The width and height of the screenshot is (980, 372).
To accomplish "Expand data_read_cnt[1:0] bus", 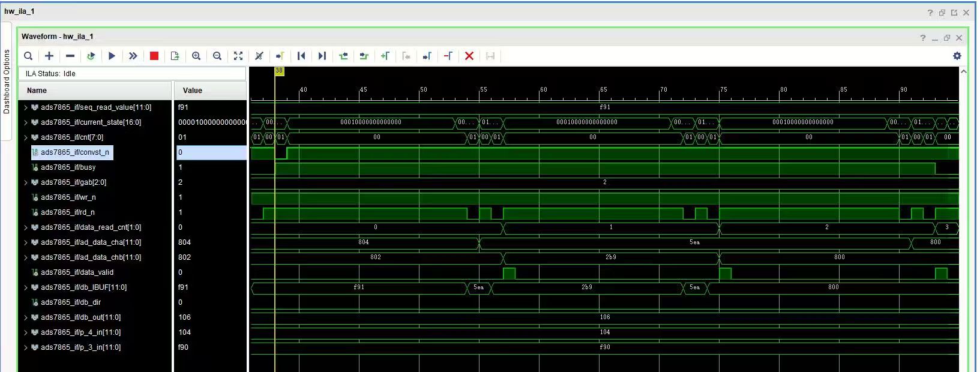I will [x=26, y=227].
